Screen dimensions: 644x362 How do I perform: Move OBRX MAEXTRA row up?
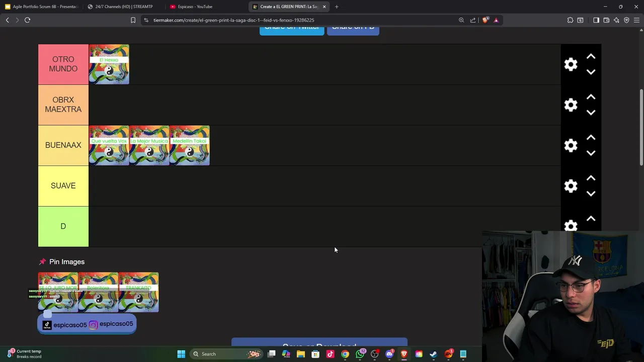pos(591,97)
